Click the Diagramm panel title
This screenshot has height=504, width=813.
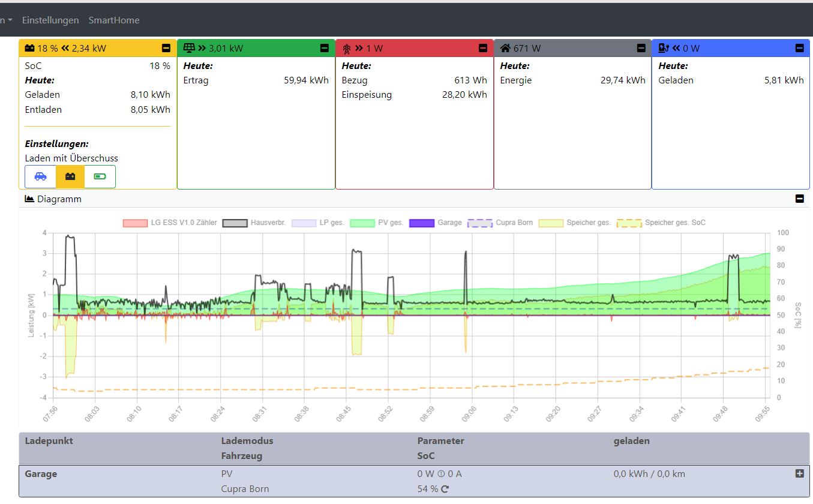pyautogui.click(x=59, y=199)
